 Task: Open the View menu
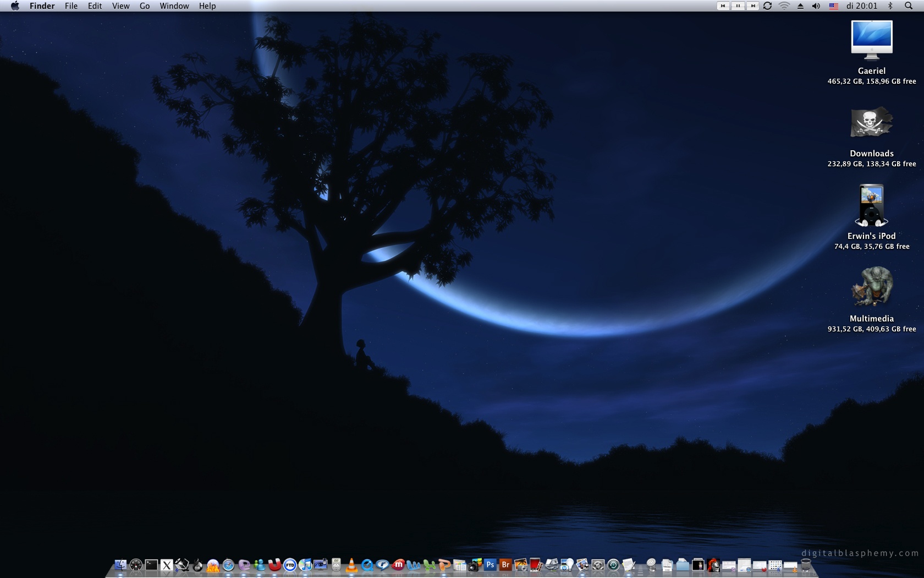pyautogui.click(x=121, y=6)
